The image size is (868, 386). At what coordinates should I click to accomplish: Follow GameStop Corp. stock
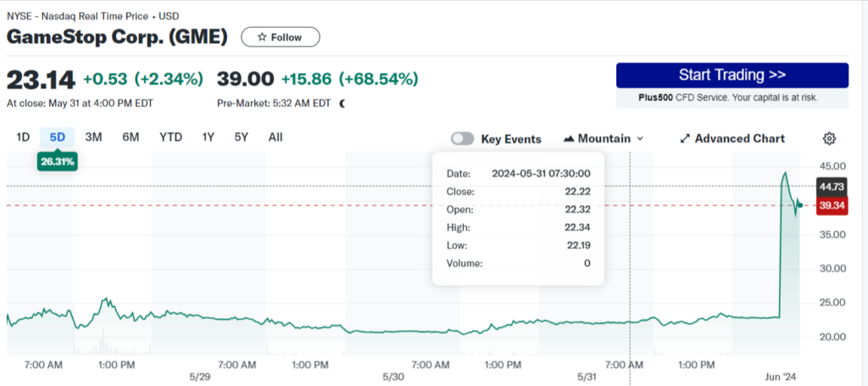(281, 37)
